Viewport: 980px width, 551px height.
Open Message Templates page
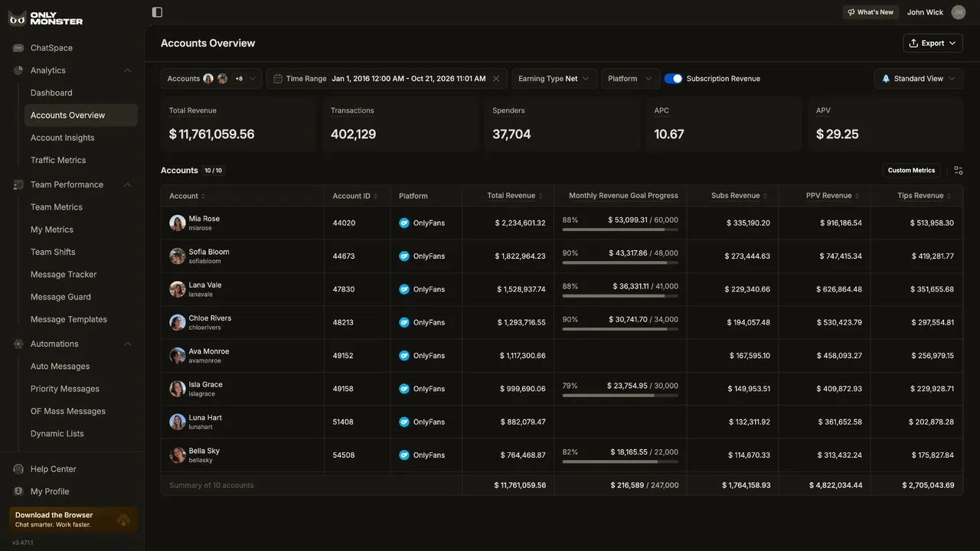click(69, 319)
